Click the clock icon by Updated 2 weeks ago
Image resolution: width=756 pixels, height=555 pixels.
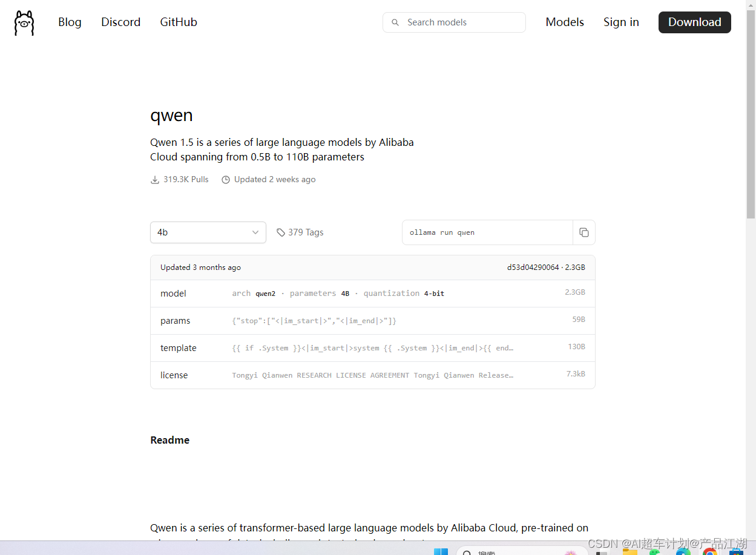tap(226, 180)
